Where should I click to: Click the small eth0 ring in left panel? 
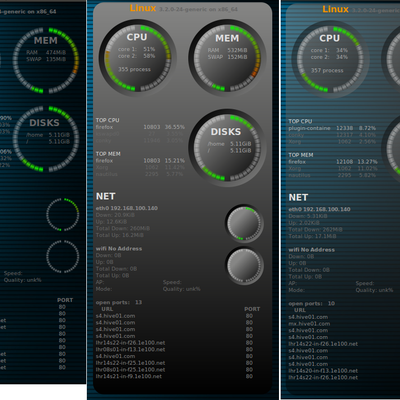[63, 215]
